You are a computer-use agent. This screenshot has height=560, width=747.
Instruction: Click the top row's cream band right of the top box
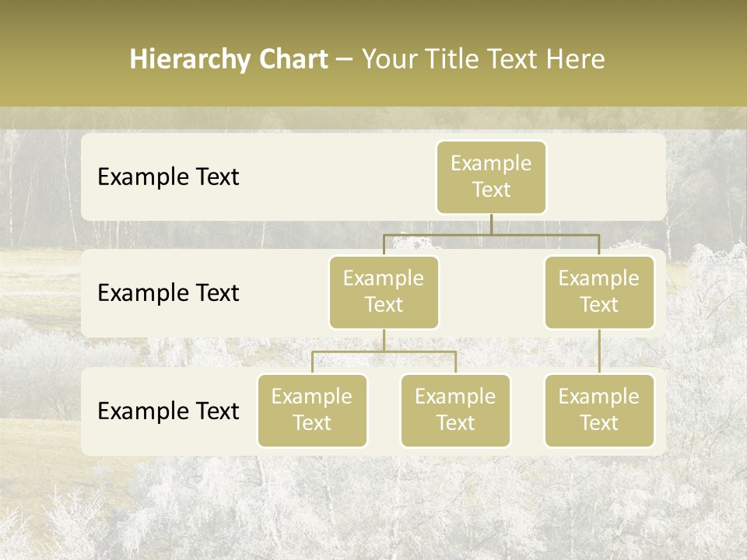click(607, 177)
